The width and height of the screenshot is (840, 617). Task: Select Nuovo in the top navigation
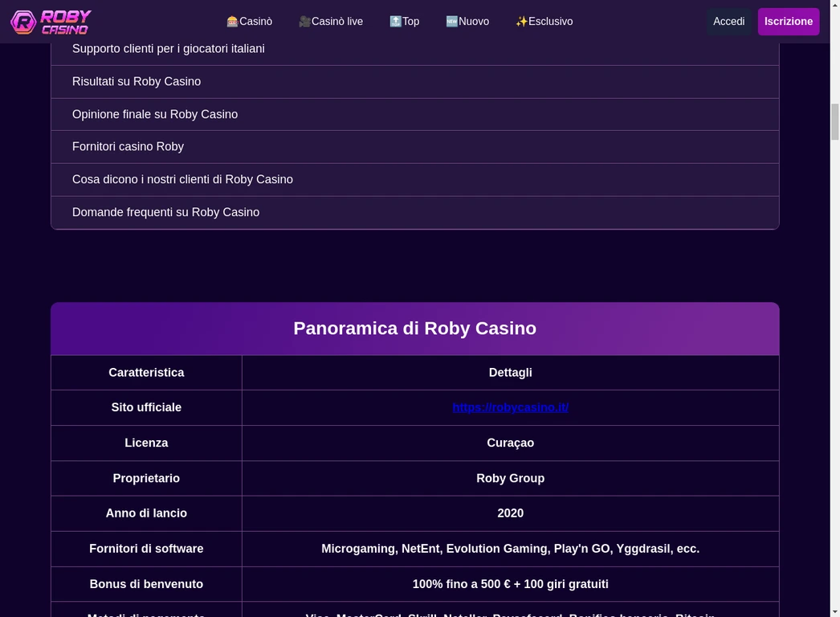[474, 21]
